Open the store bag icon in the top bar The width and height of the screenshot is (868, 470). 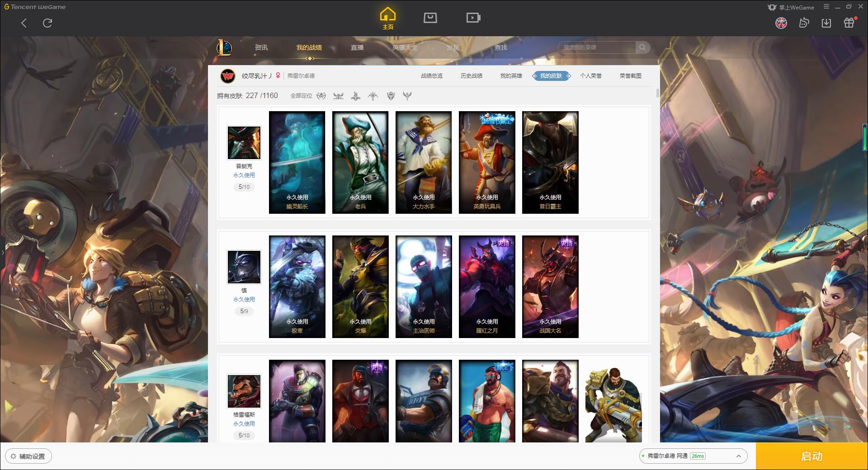click(x=430, y=18)
